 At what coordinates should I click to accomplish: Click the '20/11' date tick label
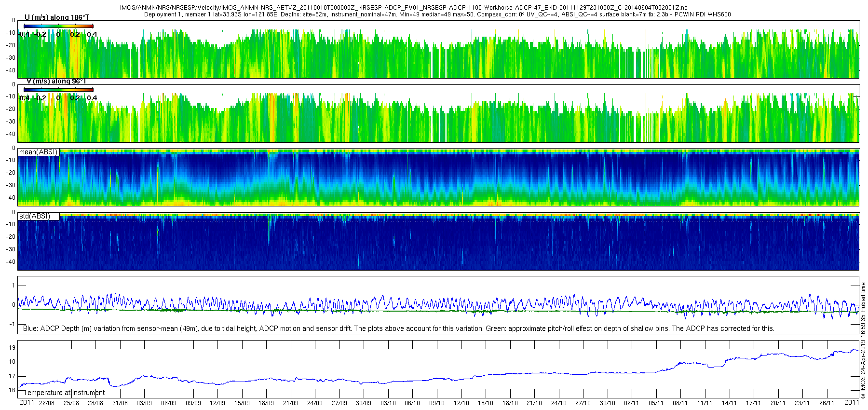click(x=778, y=403)
